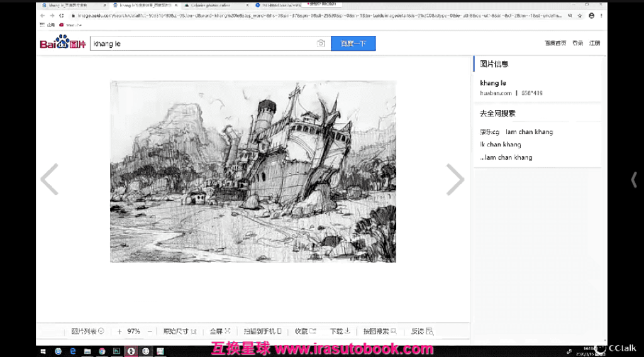The image size is (644, 357).
Task: Open browser profile account icon
Action: 591,16
